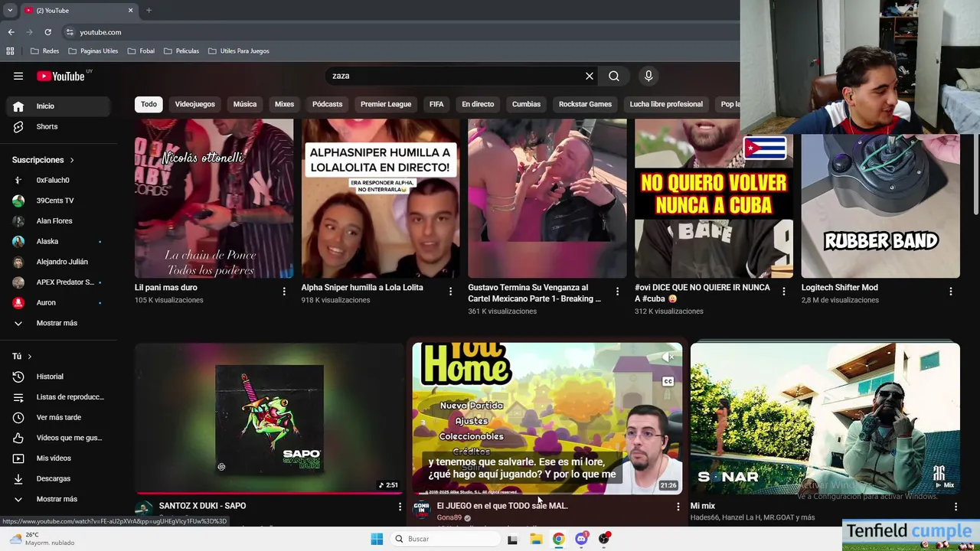Open Historial in the sidebar

[x=57, y=377]
